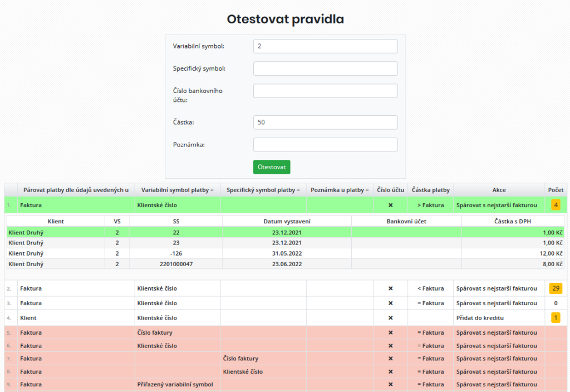570x392 pixels.
Task: Click the Otestovat button
Action: [272, 166]
